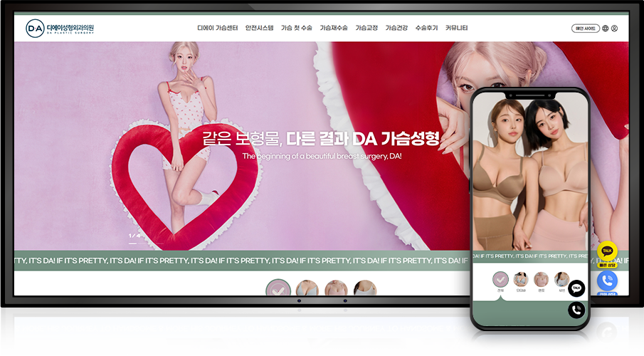Click the yellow KakaoTalk consultation button
The image size is (644, 356).
click(x=607, y=251)
